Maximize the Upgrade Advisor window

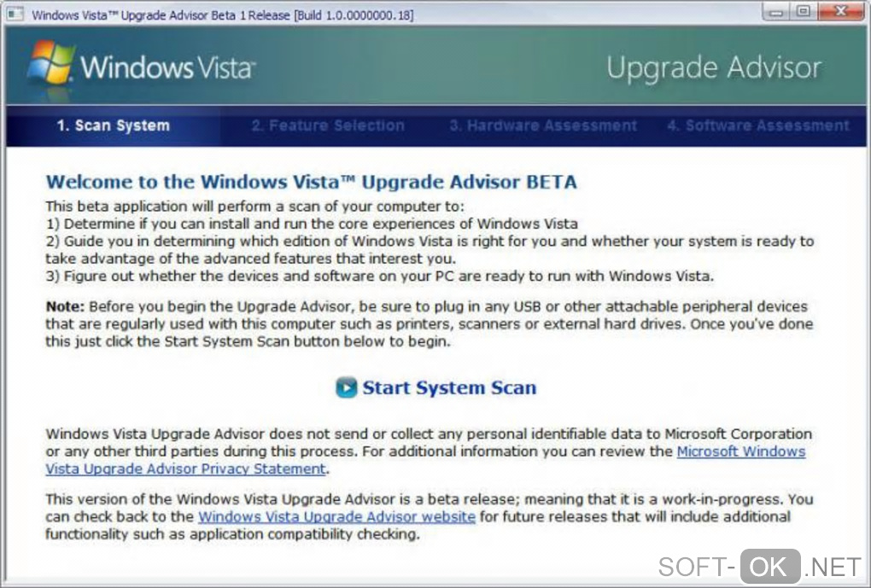click(x=804, y=12)
